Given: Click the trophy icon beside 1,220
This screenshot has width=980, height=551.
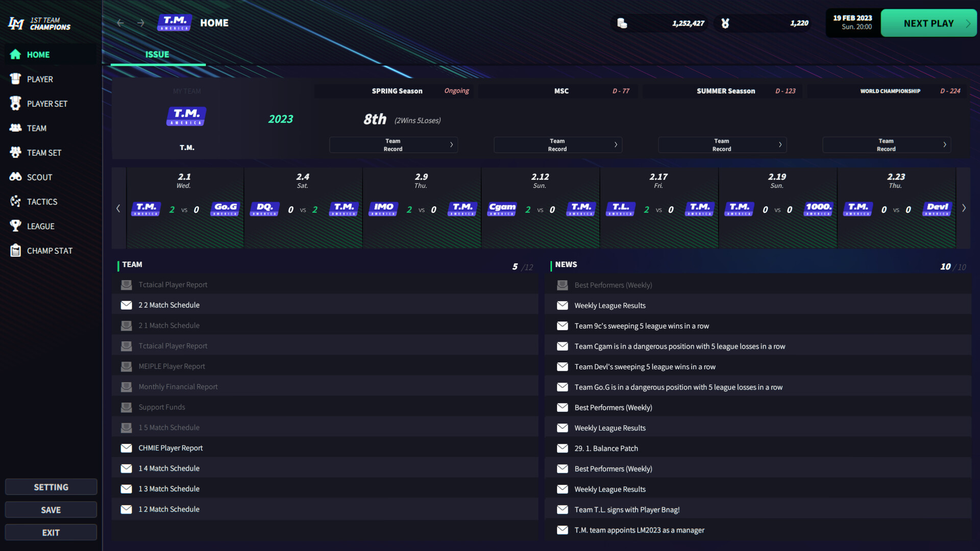Looking at the screenshot, I should click(725, 23).
